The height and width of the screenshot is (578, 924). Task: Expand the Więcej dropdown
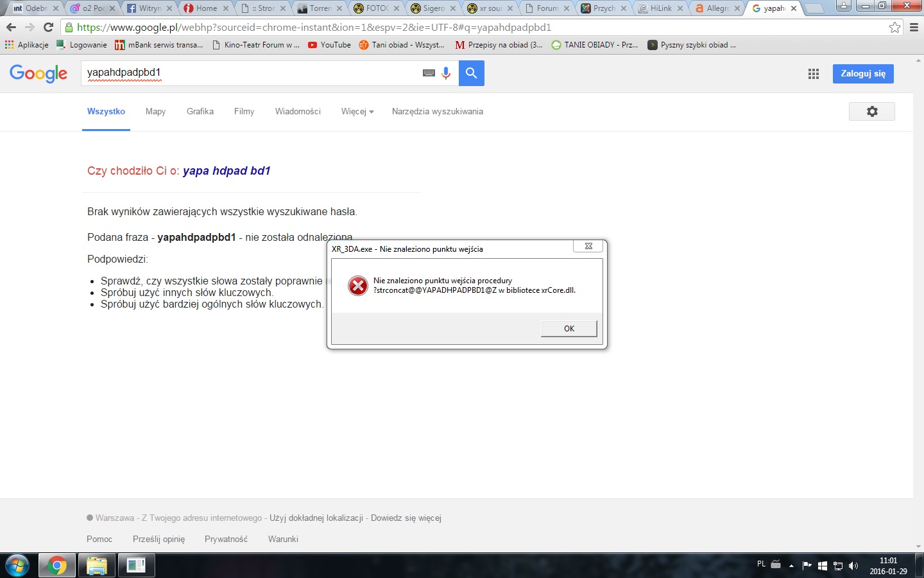coord(357,112)
